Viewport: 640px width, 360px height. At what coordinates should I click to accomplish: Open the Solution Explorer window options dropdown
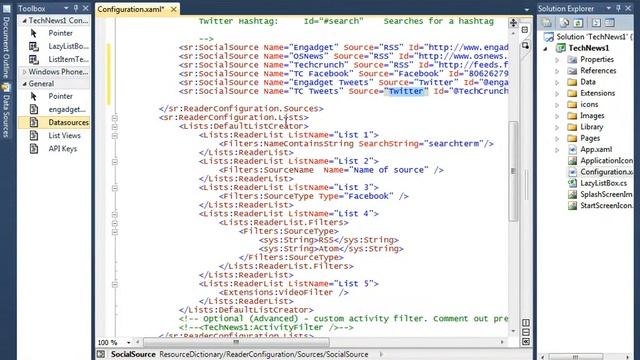click(x=608, y=8)
